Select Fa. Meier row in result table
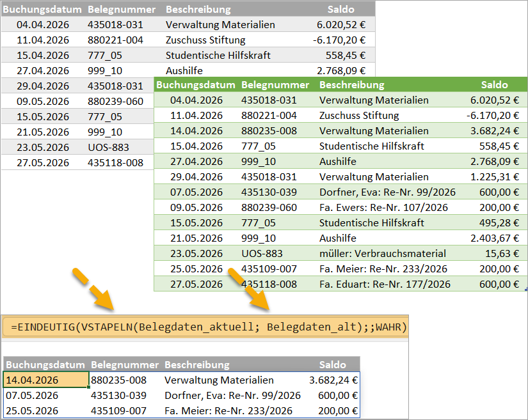 click(182, 410)
